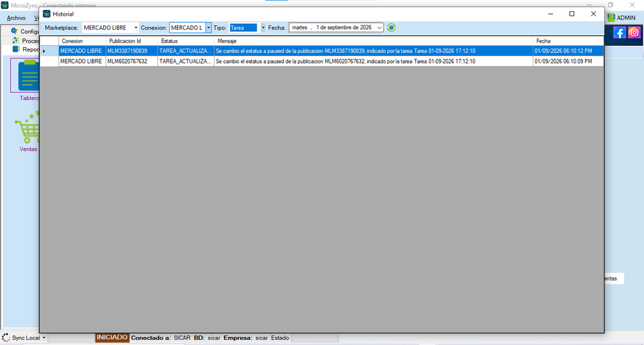Click message cell for publication MLM6020767632

374,61
